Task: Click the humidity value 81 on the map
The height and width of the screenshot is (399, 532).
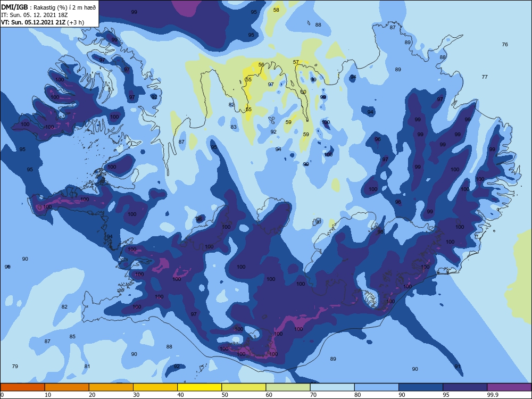Action: tap(87, 366)
